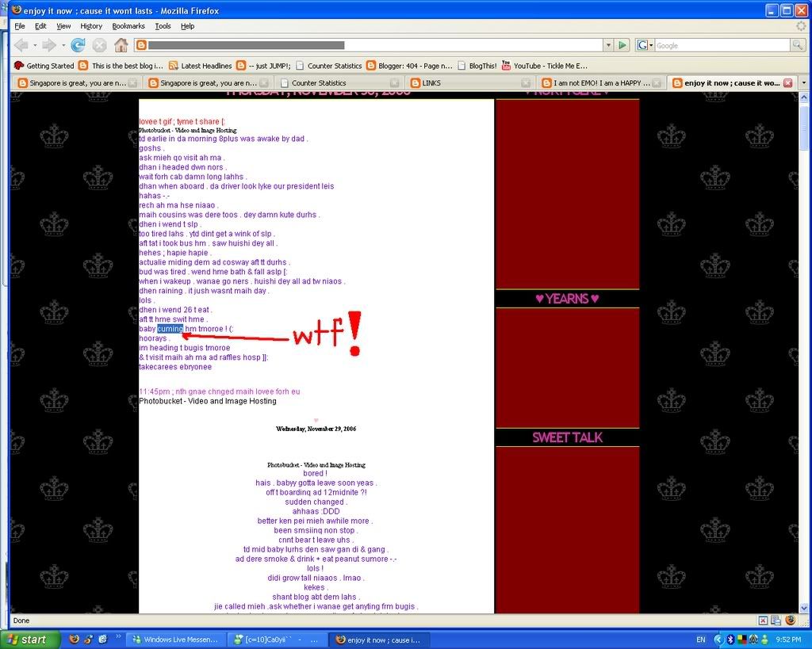
Task: Open the Google search engine selector
Action: (x=645, y=45)
